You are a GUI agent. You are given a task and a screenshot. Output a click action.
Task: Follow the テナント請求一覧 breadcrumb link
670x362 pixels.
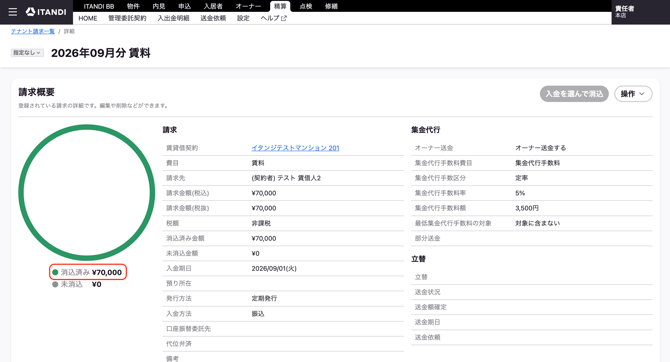coord(33,31)
